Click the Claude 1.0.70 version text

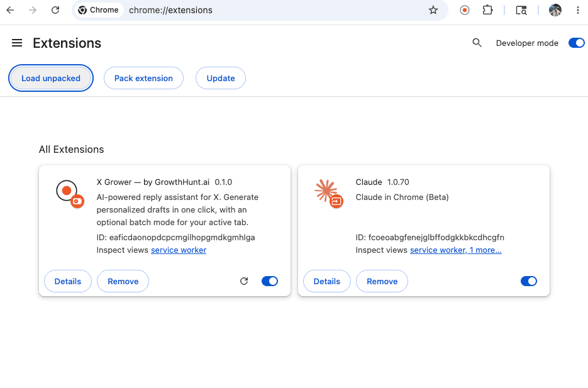click(398, 182)
